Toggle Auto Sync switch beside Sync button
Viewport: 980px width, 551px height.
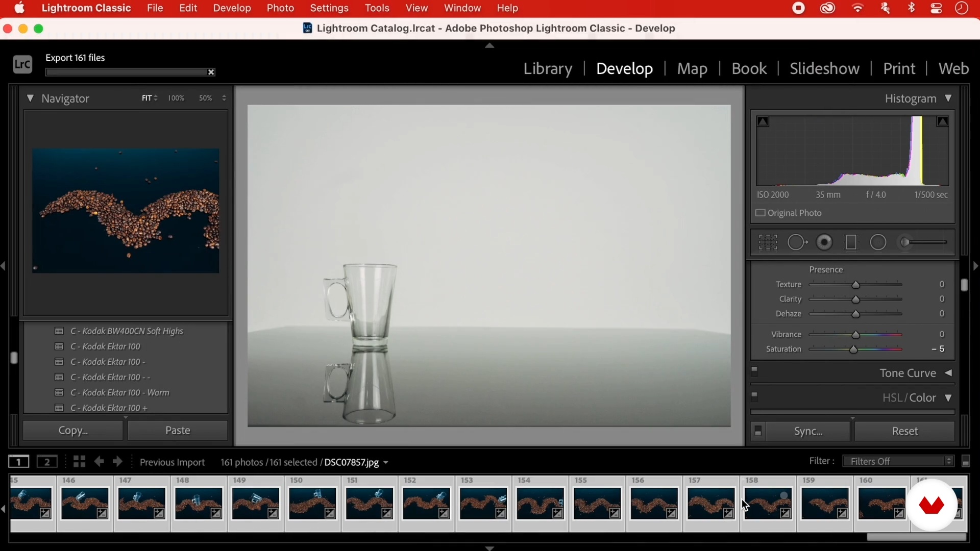(758, 431)
